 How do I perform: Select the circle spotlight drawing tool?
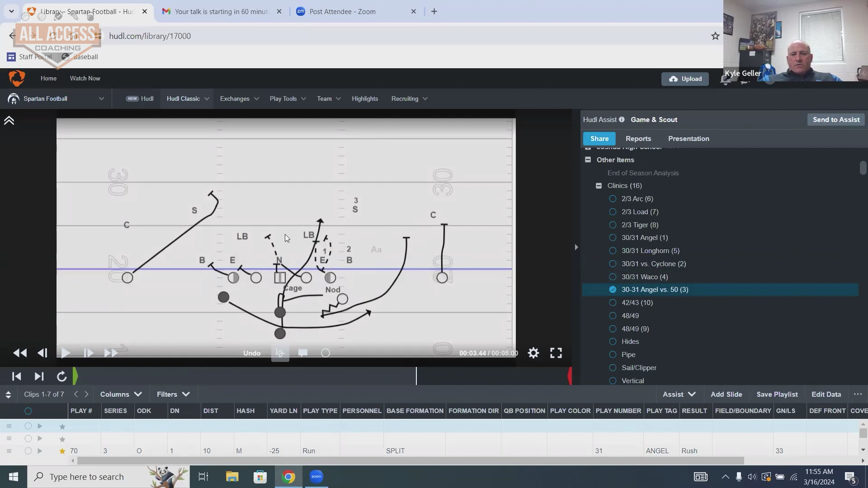325,353
